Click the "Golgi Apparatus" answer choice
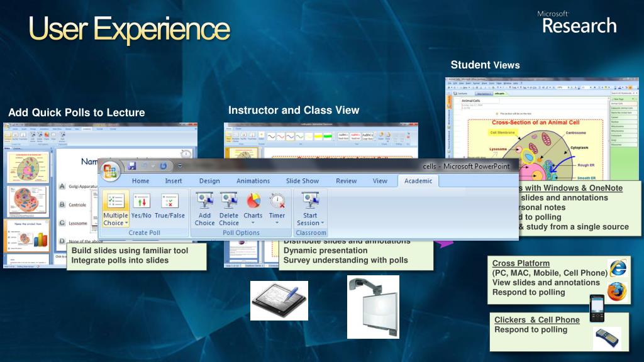The height and width of the screenshot is (362, 644). pos(84,186)
